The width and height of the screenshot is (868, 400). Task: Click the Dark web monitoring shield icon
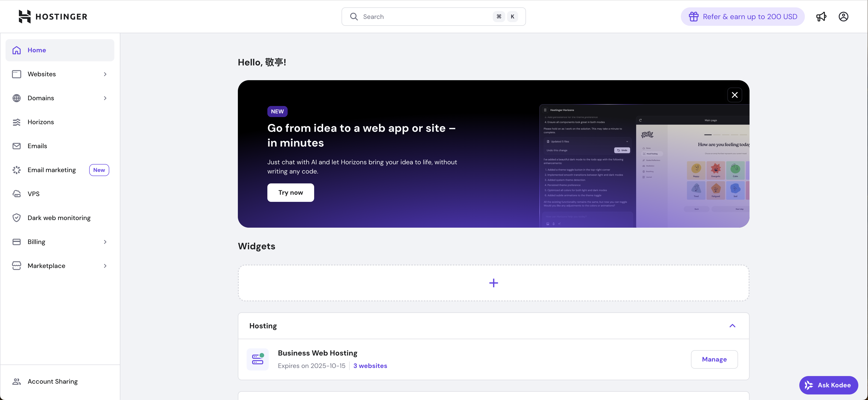17,218
